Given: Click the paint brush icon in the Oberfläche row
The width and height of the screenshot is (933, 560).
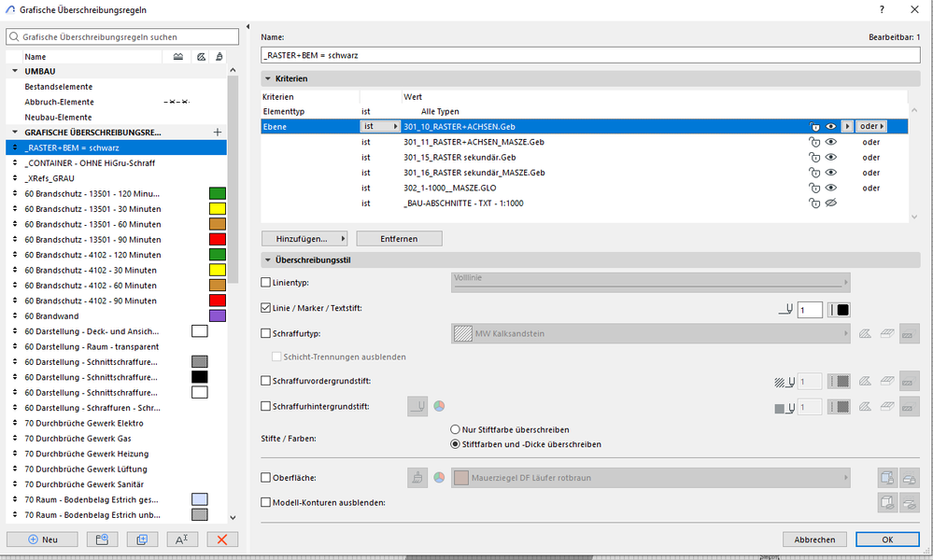Looking at the screenshot, I should pyautogui.click(x=417, y=477).
